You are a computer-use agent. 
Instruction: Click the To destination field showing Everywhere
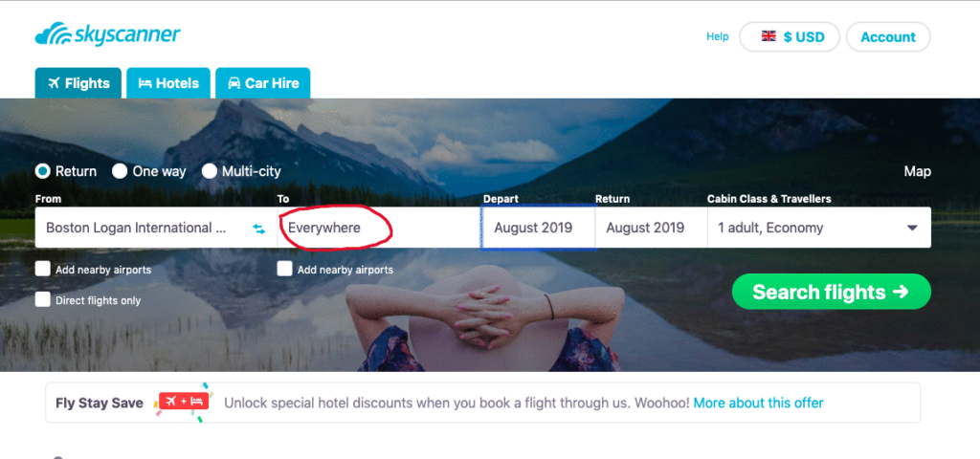pyautogui.click(x=335, y=229)
